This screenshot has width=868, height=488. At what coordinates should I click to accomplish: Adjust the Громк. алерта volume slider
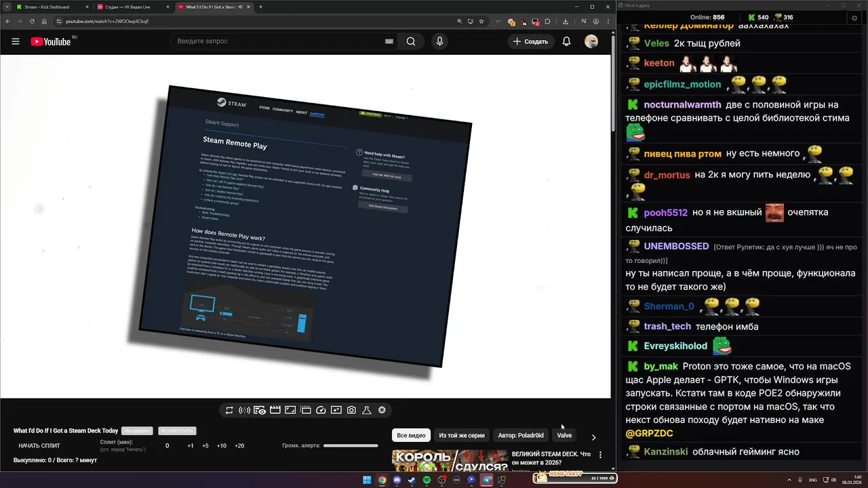click(x=351, y=446)
